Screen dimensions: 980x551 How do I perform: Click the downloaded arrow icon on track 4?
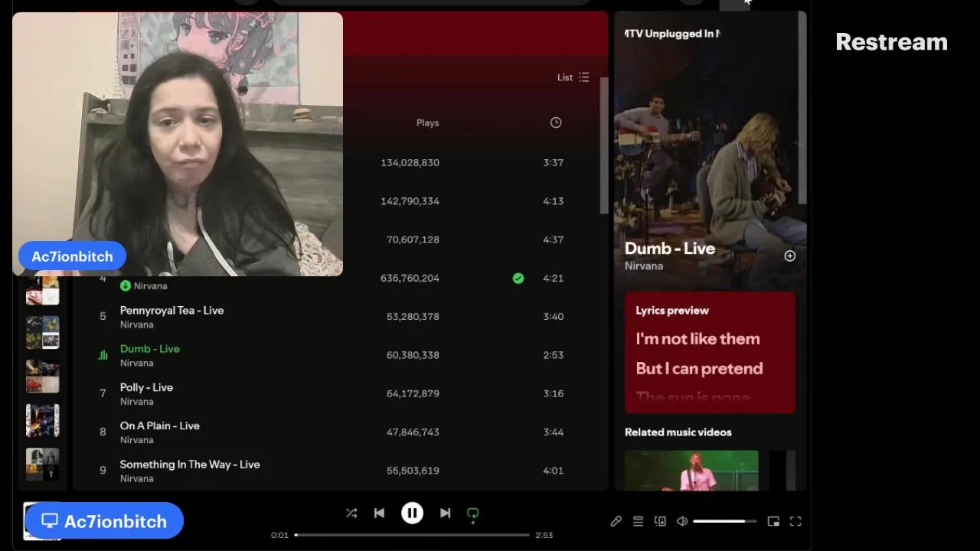126,285
